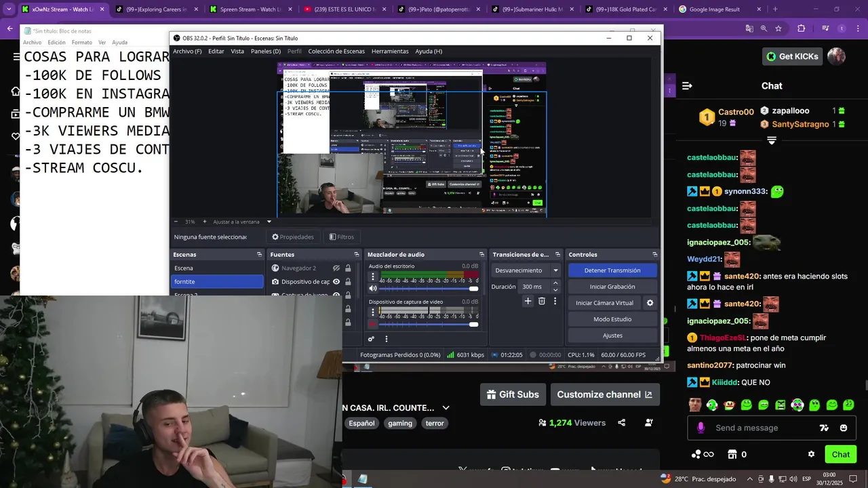This screenshot has width=868, height=488.
Task: Unlock the Dispositivo de captura source
Action: point(348,282)
